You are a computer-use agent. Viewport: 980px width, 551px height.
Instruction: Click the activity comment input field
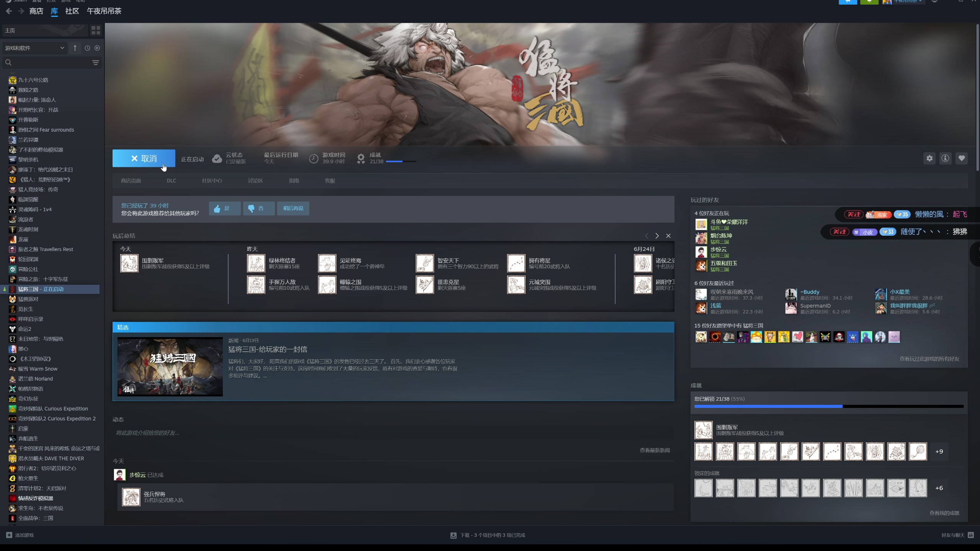pyautogui.click(x=393, y=433)
